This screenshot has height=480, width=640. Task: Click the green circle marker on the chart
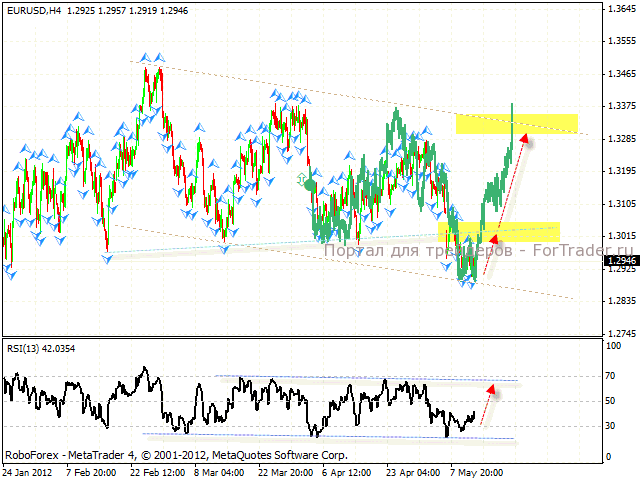[x=308, y=184]
